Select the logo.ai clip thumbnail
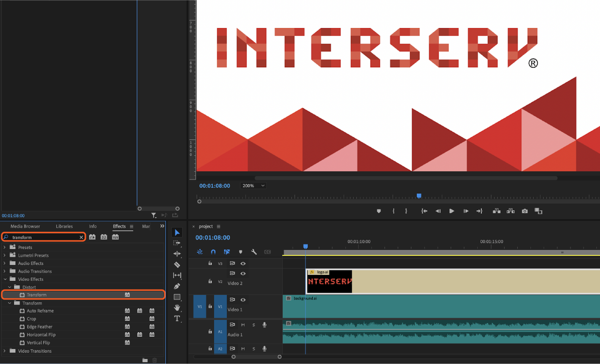Image resolution: width=600 pixels, height=364 pixels. [330, 282]
